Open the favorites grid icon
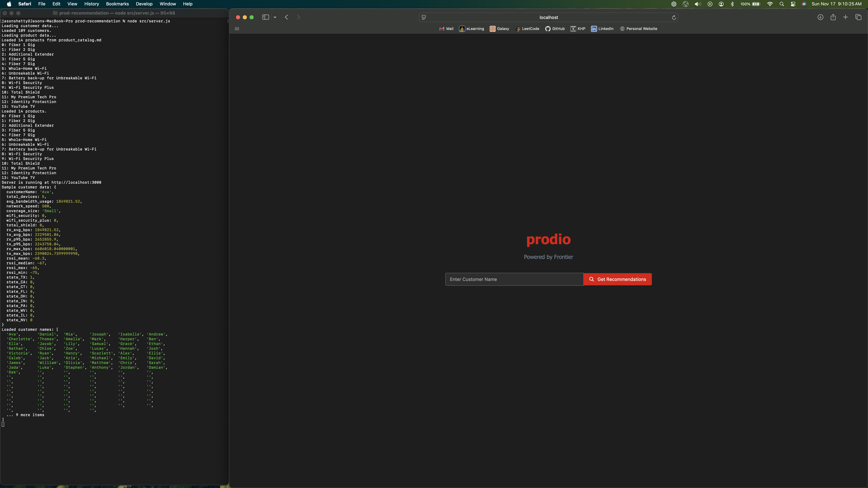The height and width of the screenshot is (488, 868). pyautogui.click(x=237, y=29)
